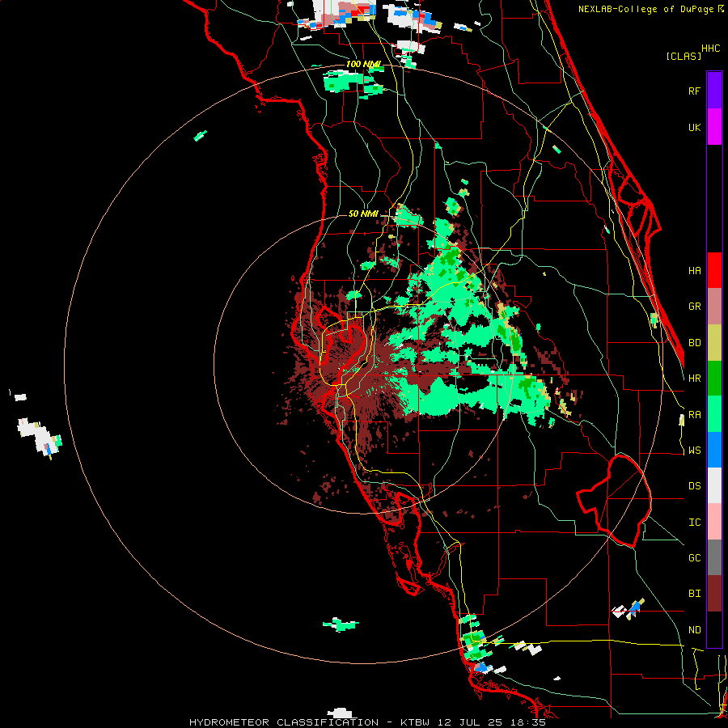Click the DS legend label
Screen dimensions: 728x728
[x=694, y=485]
